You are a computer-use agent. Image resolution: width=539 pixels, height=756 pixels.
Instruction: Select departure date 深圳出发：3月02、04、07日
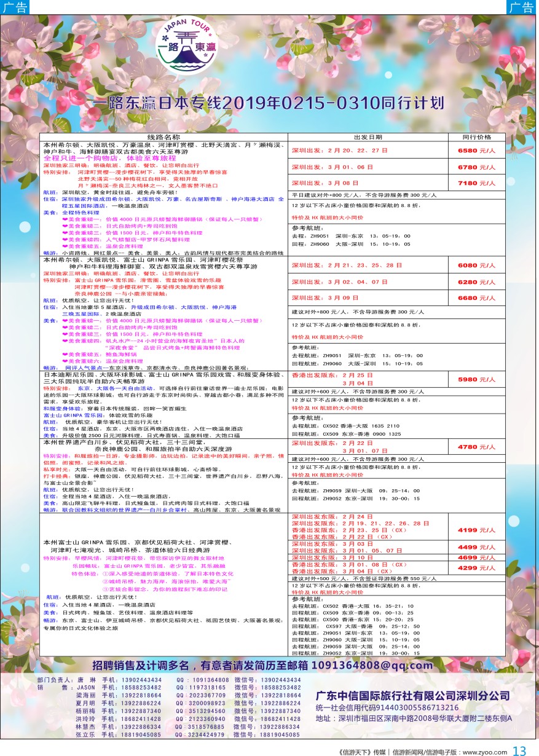(x=340, y=282)
